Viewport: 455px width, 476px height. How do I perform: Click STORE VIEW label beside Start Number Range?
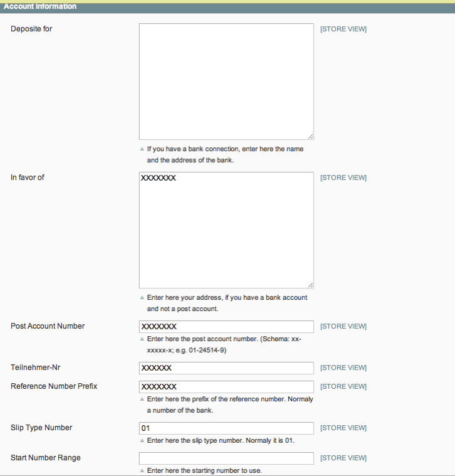(343, 458)
